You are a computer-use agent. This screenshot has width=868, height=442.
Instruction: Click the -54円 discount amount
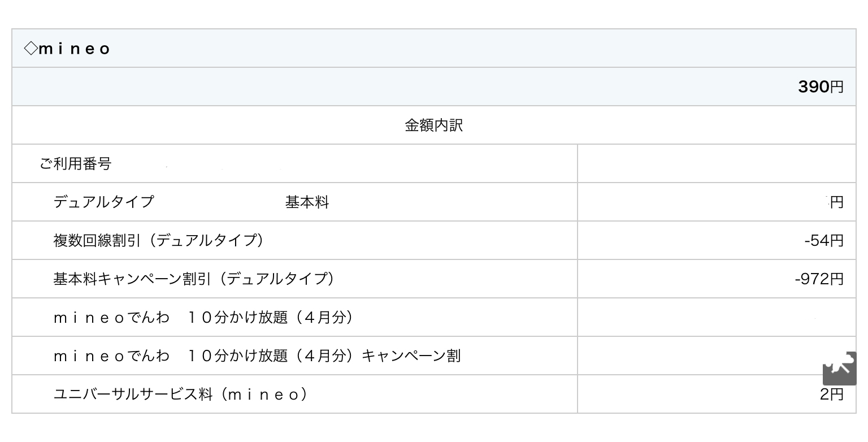click(823, 241)
